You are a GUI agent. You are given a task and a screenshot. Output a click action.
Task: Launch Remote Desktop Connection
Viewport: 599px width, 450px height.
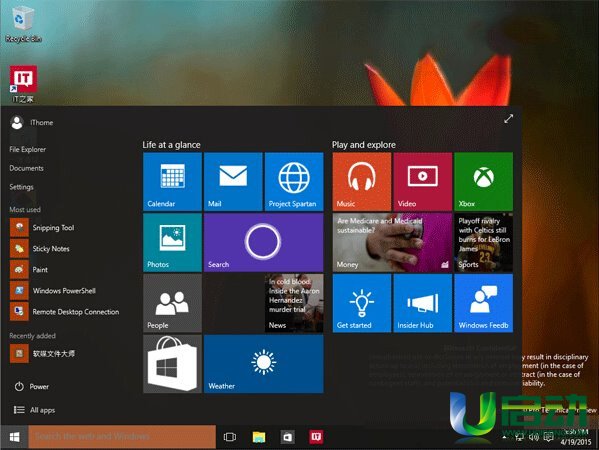pos(65,312)
